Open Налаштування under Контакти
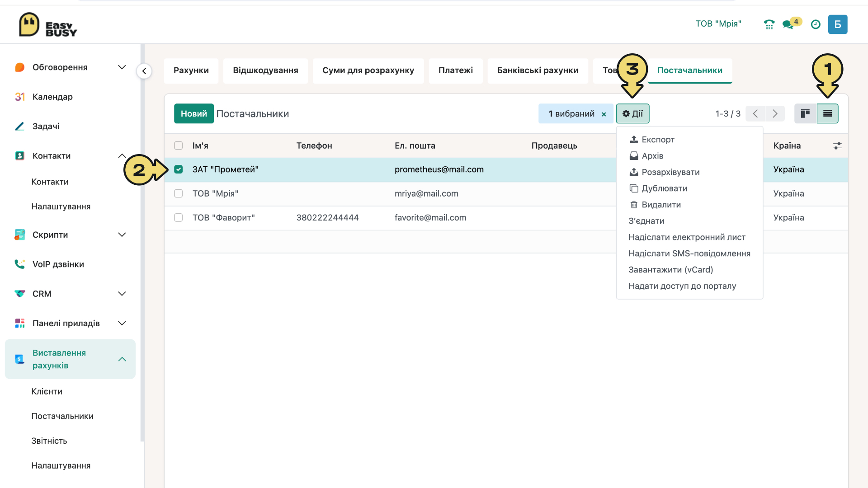The height and width of the screenshot is (488, 868). [x=61, y=206]
